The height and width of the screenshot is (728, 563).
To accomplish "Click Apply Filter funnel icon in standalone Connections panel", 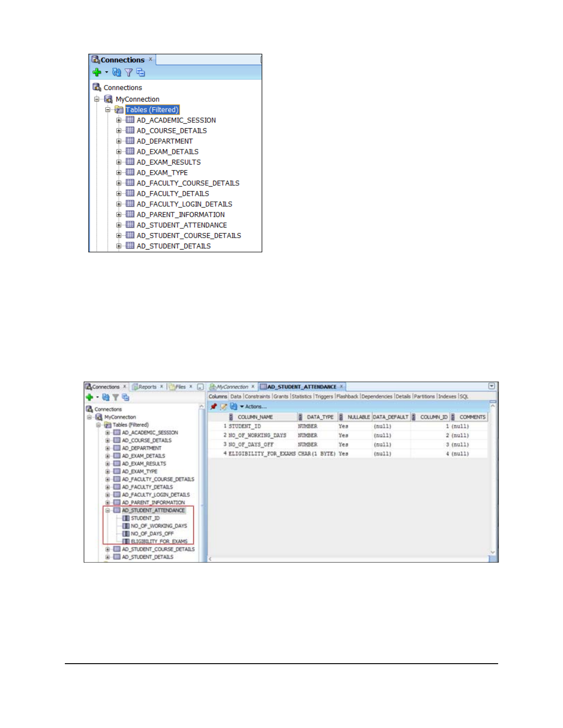I will [129, 72].
